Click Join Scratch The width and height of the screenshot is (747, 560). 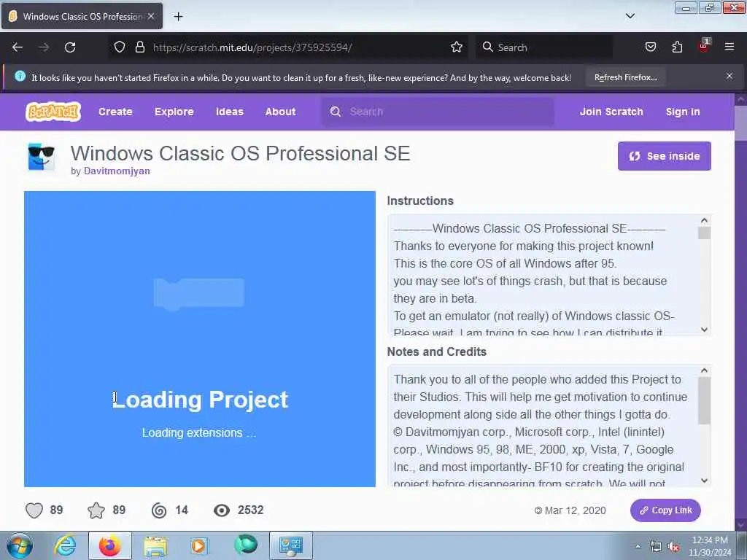(611, 112)
